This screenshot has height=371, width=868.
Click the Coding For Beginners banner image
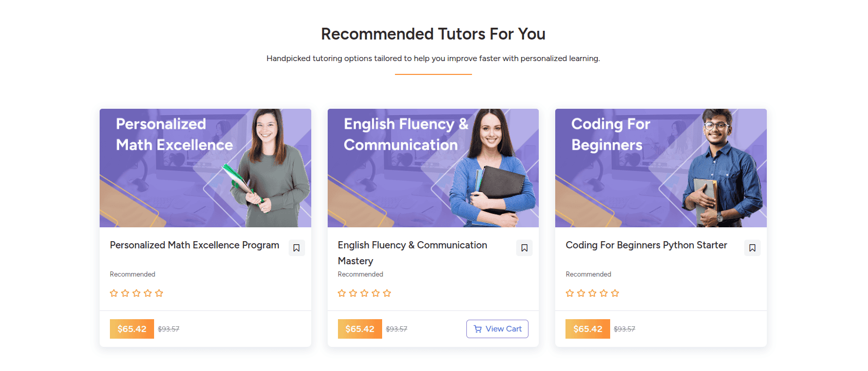[x=661, y=168]
